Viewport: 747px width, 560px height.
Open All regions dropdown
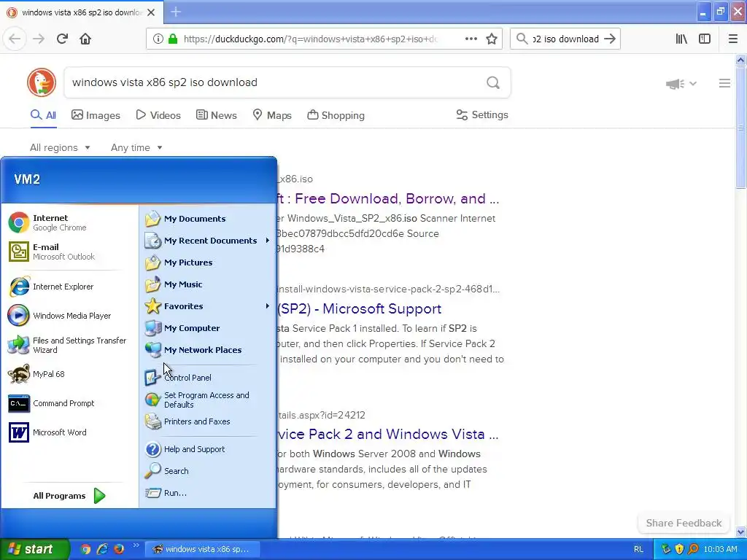click(60, 147)
